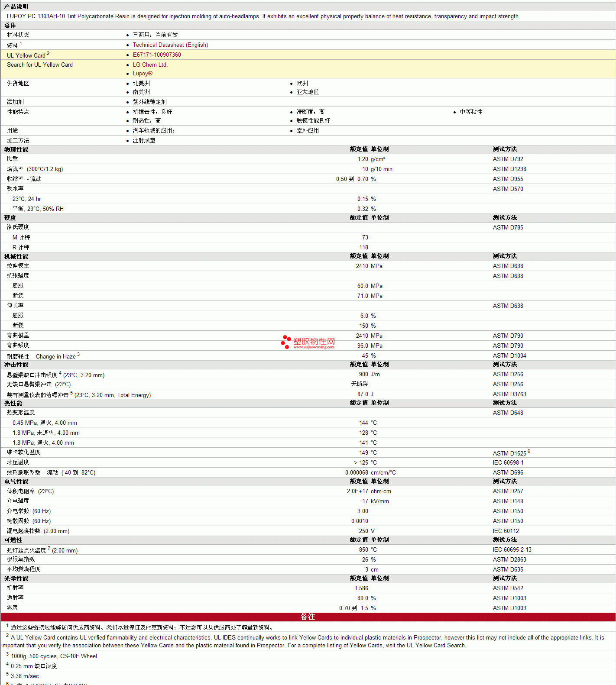Select the 'R 计秤' hardness value 118
This screenshot has width=616, height=685.
(x=363, y=247)
